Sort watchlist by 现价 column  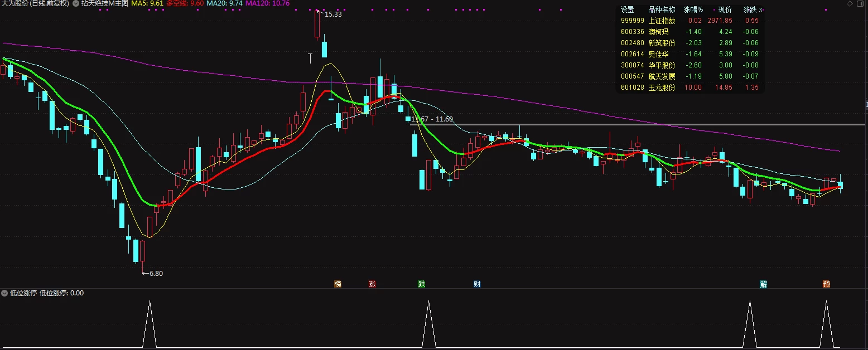(725, 9)
